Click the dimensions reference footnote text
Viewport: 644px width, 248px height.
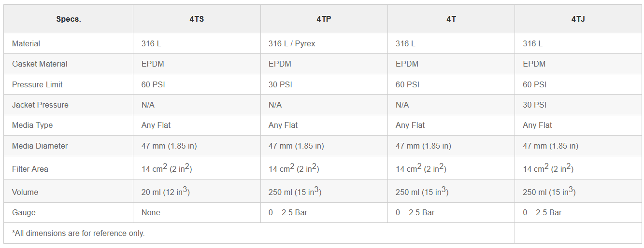click(x=78, y=233)
